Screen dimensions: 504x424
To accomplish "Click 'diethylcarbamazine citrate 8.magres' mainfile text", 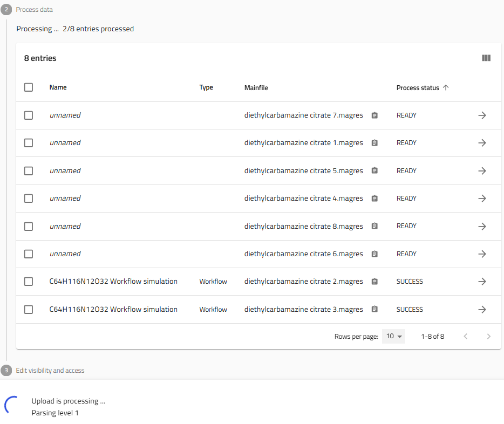I will pos(303,226).
